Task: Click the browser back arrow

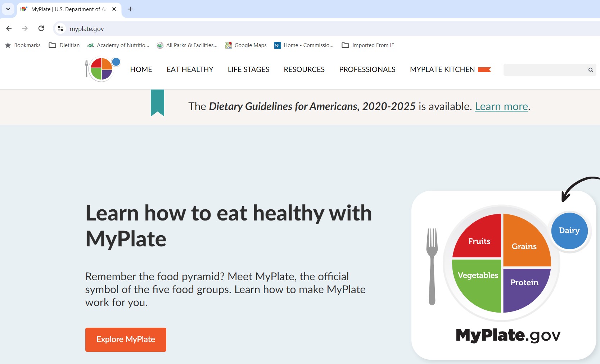Action: (x=9, y=28)
